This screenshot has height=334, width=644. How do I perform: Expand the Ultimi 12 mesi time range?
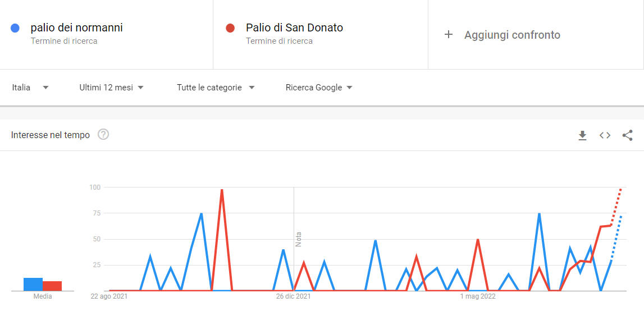click(x=111, y=88)
